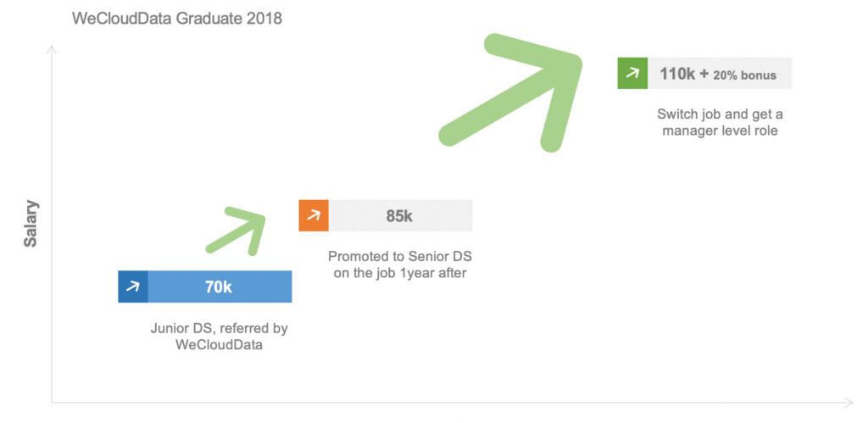This screenshot has width=868, height=423.
Task: Click the vertical axis arrowhead at top
Action: pyautogui.click(x=52, y=50)
